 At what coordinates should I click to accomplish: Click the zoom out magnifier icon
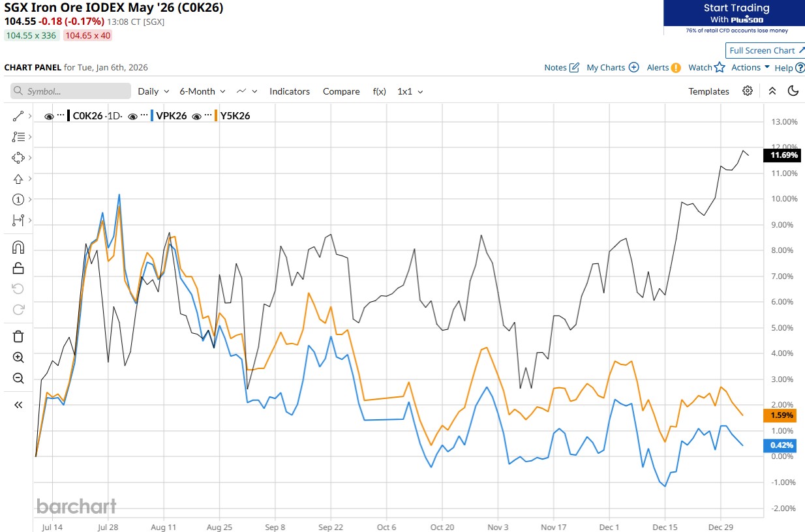tap(18, 378)
